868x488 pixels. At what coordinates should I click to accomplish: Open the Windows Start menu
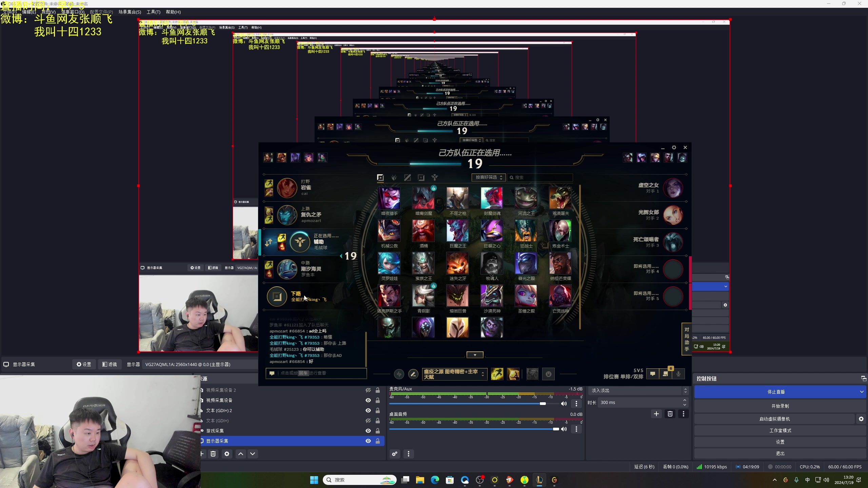click(x=314, y=480)
